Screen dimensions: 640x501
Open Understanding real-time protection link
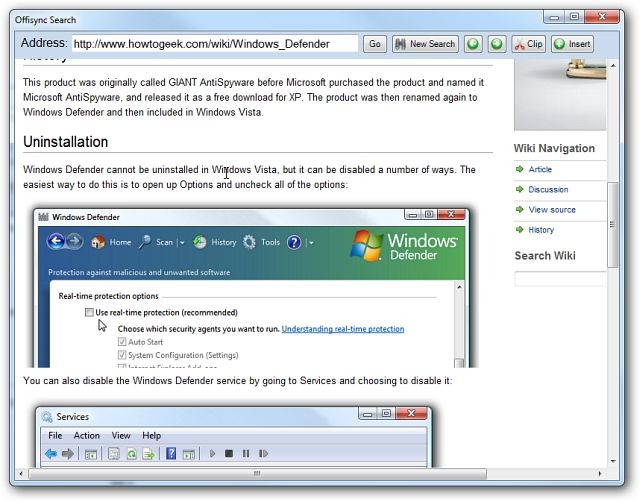point(343,329)
